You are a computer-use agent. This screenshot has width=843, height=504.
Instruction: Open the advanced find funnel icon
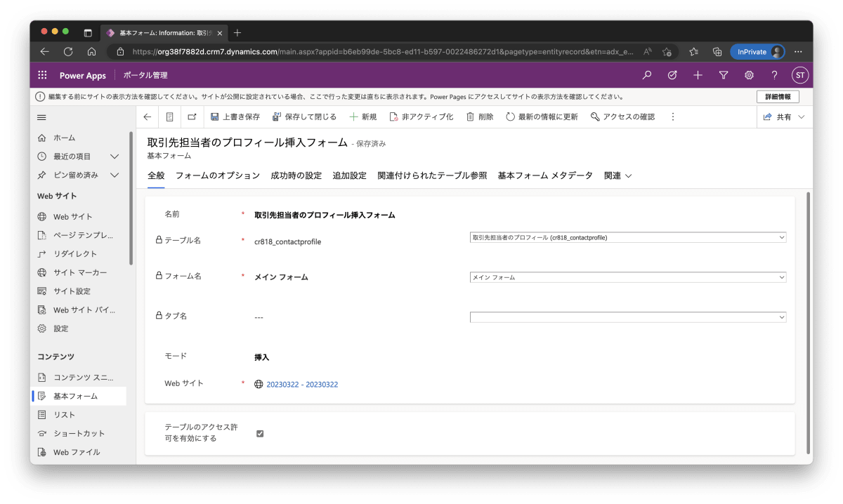[724, 75]
